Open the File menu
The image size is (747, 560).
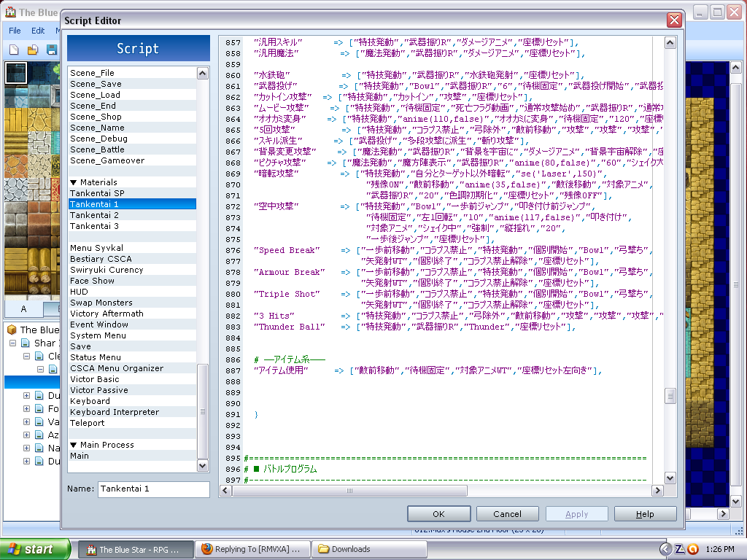pyautogui.click(x=15, y=31)
